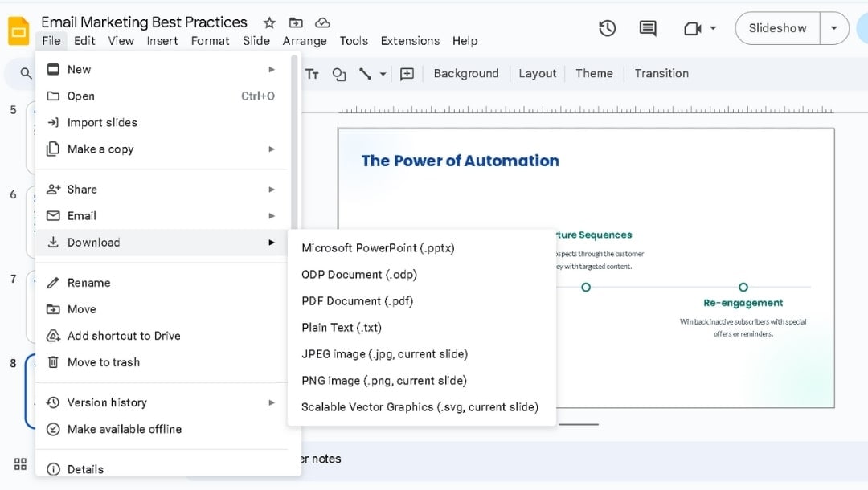Open the Theme chooser
868x490 pixels.
coord(594,73)
